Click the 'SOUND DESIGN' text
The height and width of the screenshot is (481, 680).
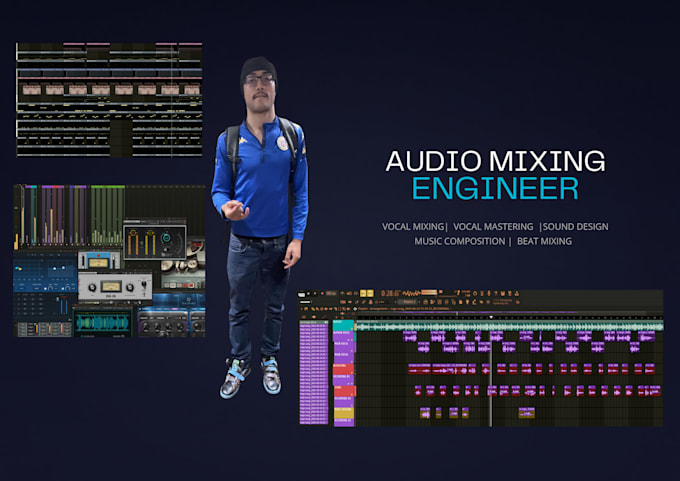[575, 226]
